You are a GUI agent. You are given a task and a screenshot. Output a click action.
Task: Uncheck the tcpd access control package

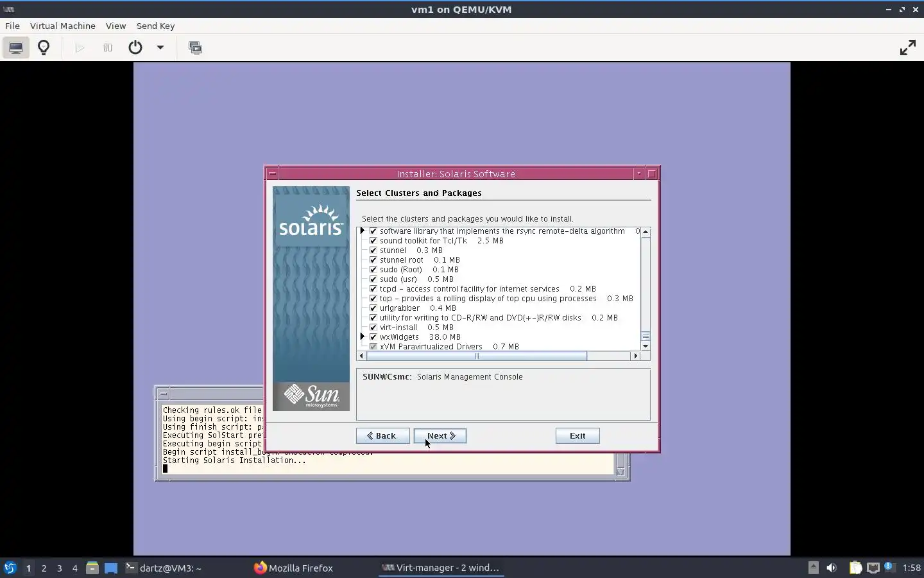click(x=373, y=289)
